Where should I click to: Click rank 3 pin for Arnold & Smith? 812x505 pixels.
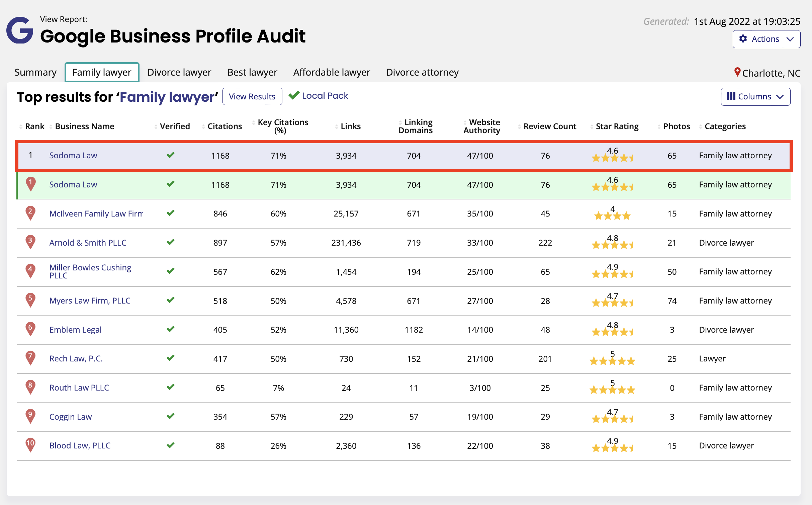pyautogui.click(x=30, y=242)
